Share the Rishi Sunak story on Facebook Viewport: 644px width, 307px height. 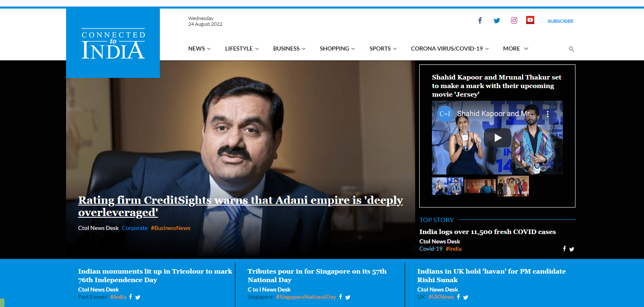coord(458,297)
